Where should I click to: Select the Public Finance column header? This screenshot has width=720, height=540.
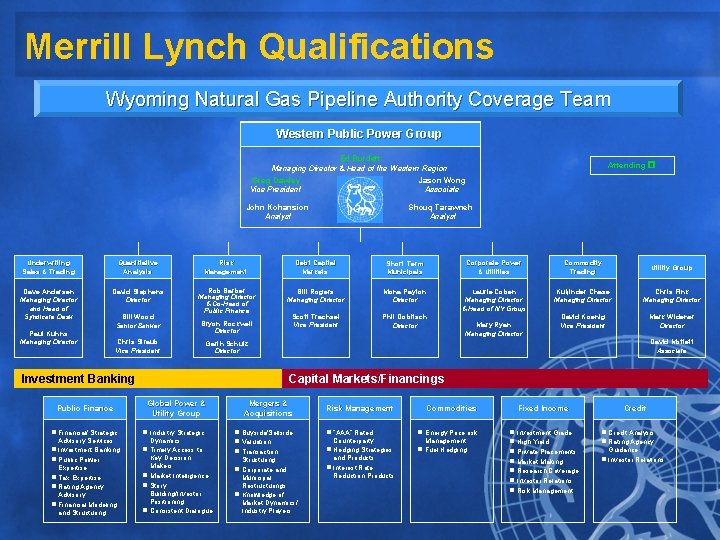tap(85, 408)
